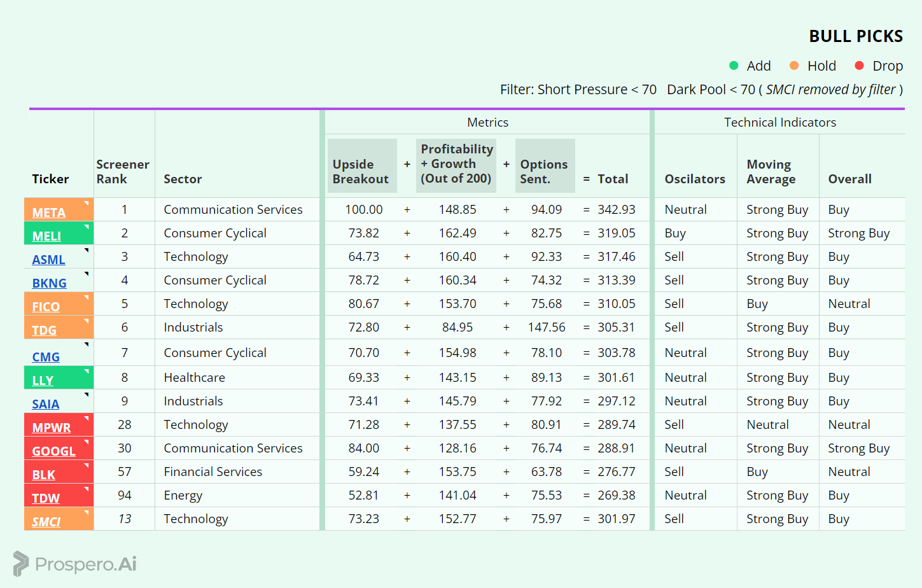Image resolution: width=922 pixels, height=588 pixels.
Task: Click the Oscilators column header
Action: click(695, 179)
